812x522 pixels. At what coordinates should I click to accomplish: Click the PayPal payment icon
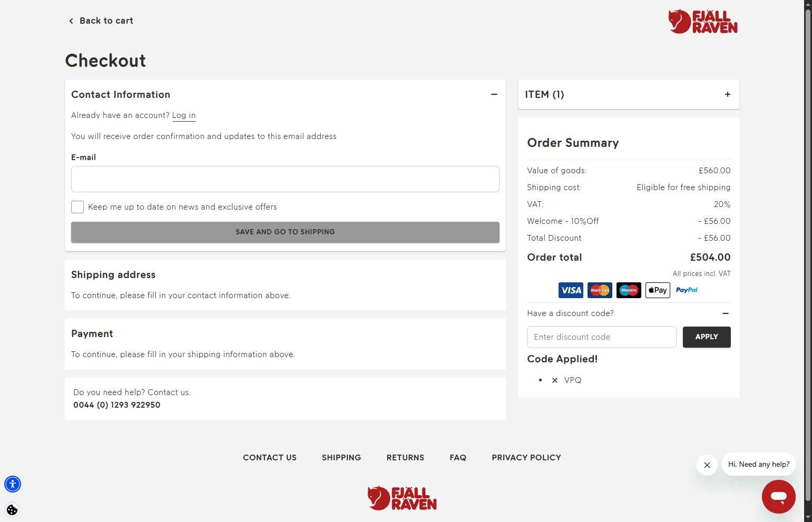tap(687, 290)
